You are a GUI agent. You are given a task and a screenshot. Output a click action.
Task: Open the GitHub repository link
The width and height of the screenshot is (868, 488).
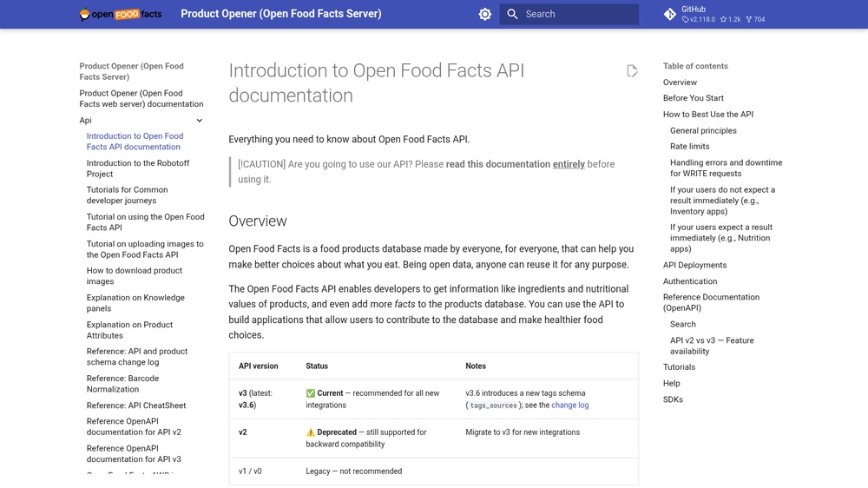[714, 14]
